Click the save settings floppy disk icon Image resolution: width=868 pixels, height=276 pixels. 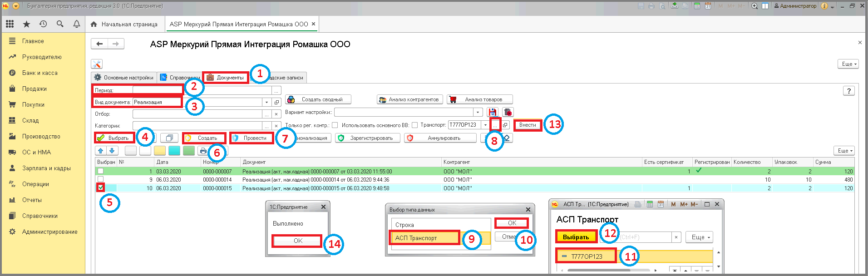[493, 112]
